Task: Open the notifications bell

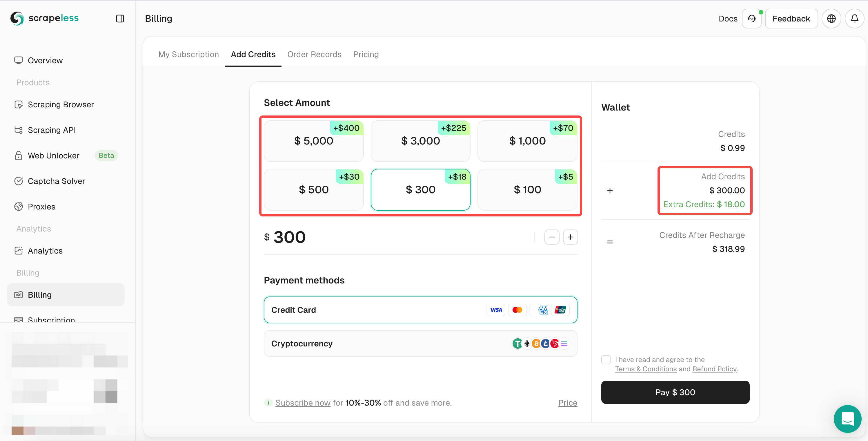Action: pyautogui.click(x=854, y=19)
